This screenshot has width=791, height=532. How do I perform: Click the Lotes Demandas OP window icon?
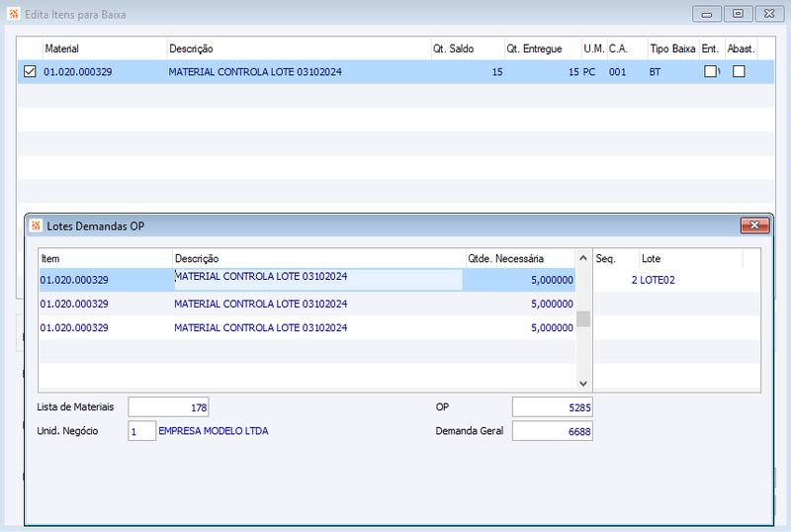(36, 225)
